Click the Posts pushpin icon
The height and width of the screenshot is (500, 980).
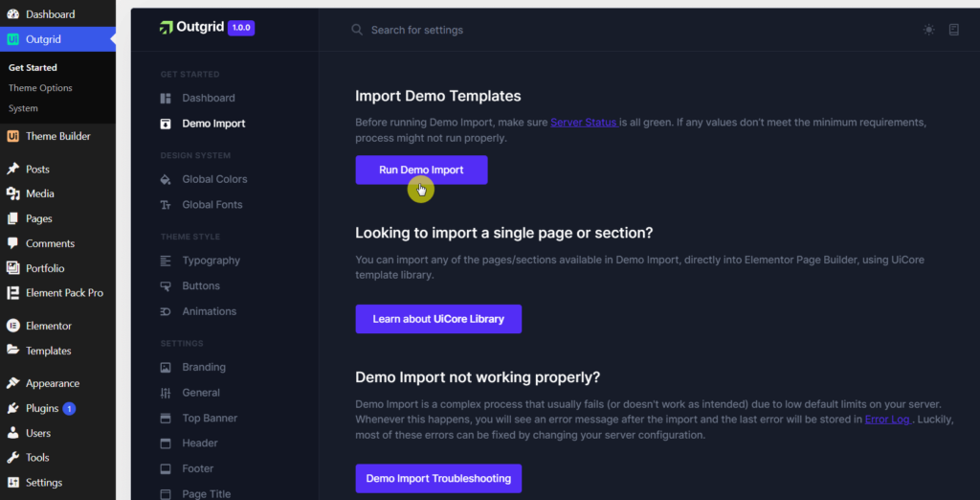point(12,169)
